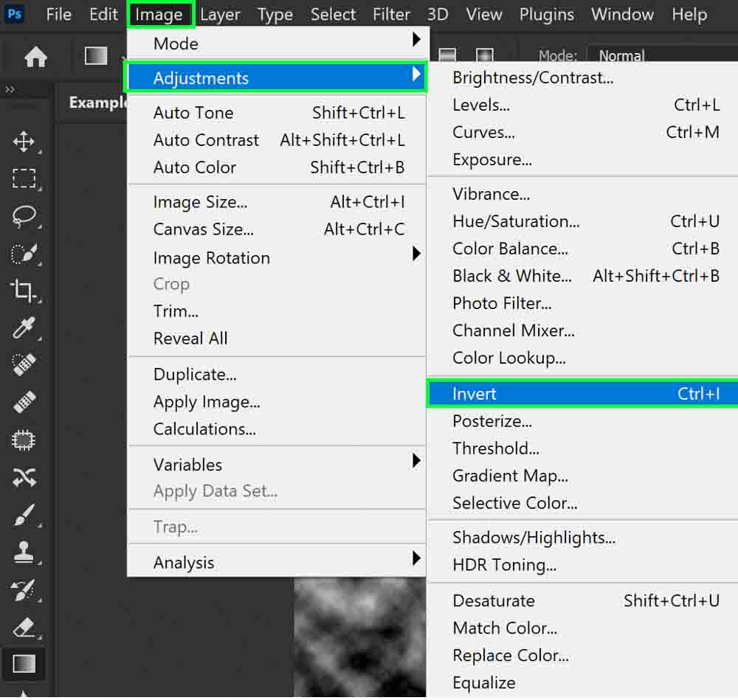Choose Duplicate to copy the document

[x=277, y=375]
